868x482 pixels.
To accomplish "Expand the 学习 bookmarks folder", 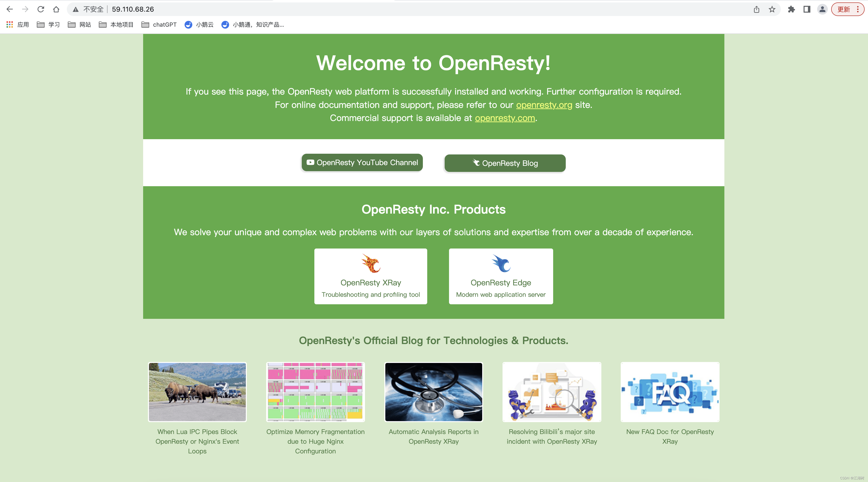I will click(48, 25).
